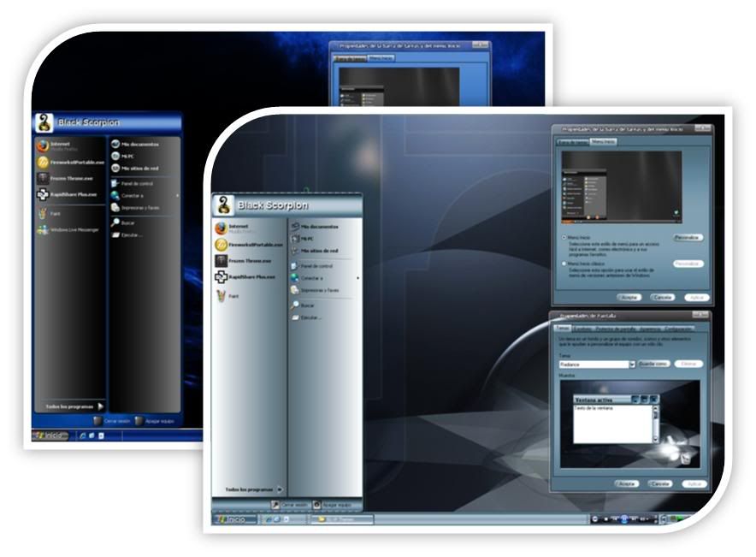Open the Temas tab in Propiedades de Pantalla
Viewport: 756px width, 557px height.
tap(563, 328)
